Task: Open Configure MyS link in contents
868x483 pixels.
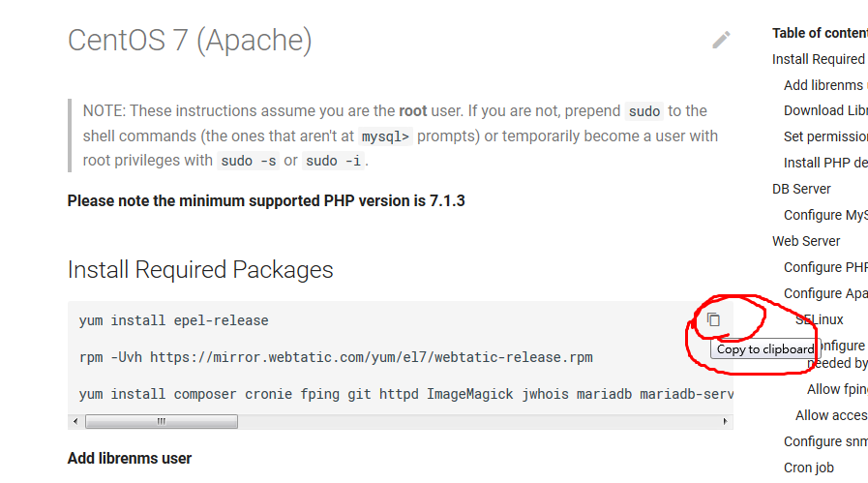Action: click(x=825, y=215)
